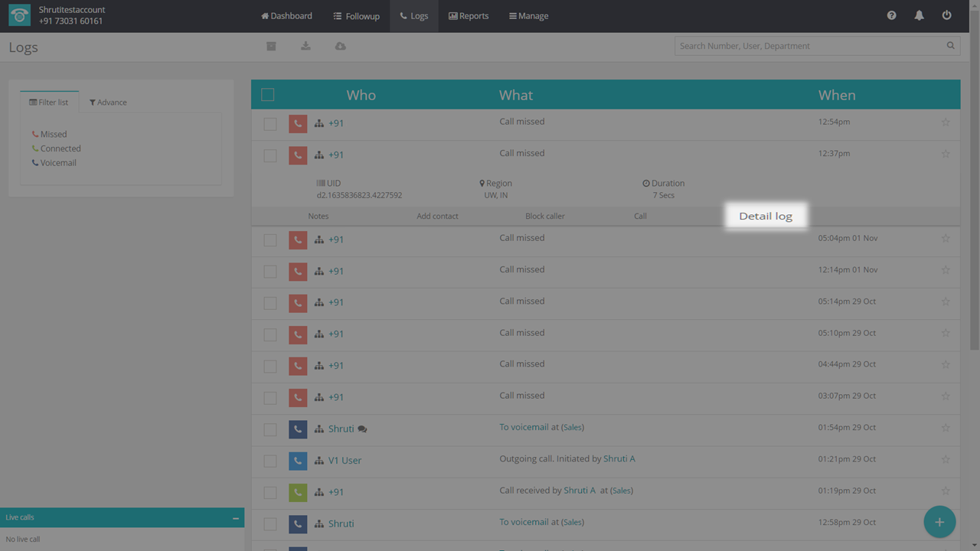Open the Manage menu
This screenshot has width=980, height=551.
coord(528,16)
